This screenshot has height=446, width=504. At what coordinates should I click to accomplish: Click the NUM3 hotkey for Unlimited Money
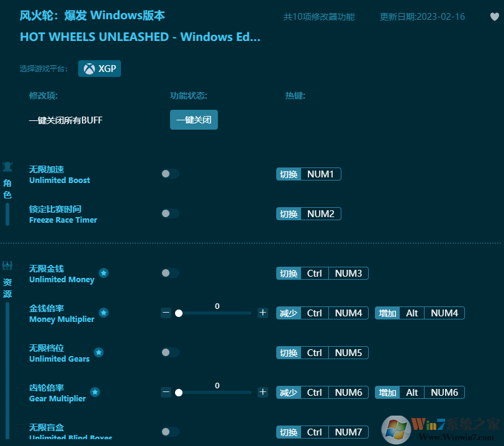[x=348, y=274]
